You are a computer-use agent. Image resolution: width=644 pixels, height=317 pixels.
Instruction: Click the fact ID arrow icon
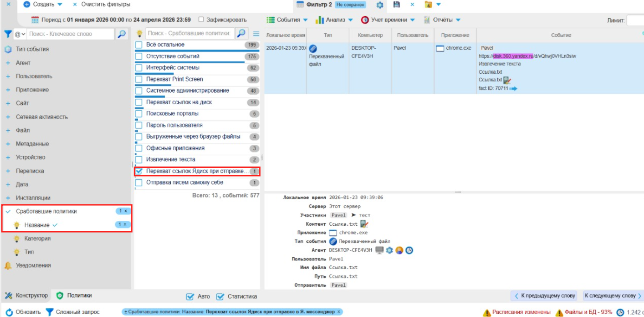513,89
